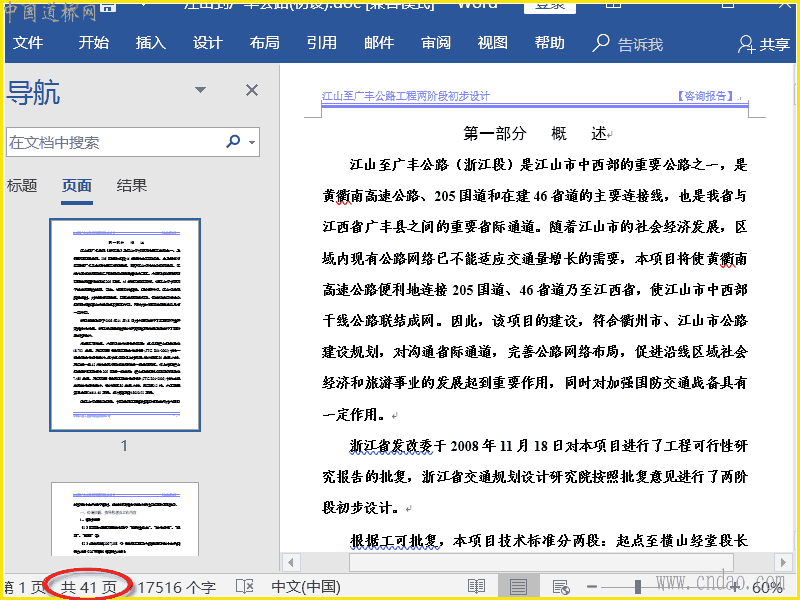Switch to Web Layout view icon
The width and height of the screenshot is (800, 600).
(x=561, y=587)
